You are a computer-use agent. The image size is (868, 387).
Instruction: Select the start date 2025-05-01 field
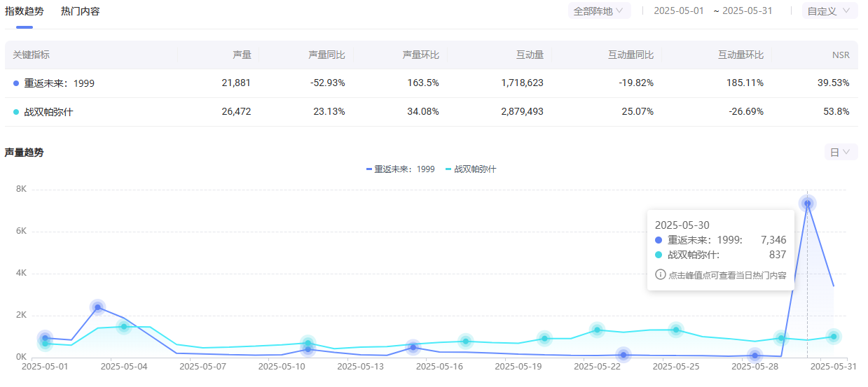[x=679, y=11]
